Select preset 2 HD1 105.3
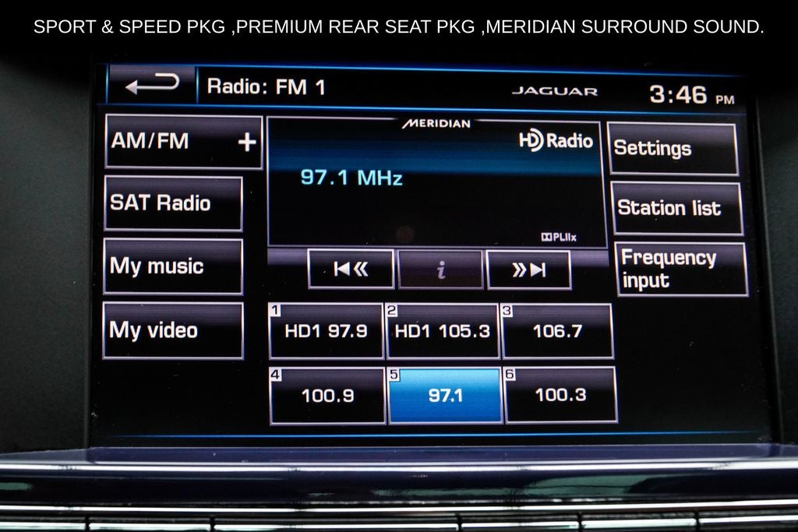 coord(443,331)
